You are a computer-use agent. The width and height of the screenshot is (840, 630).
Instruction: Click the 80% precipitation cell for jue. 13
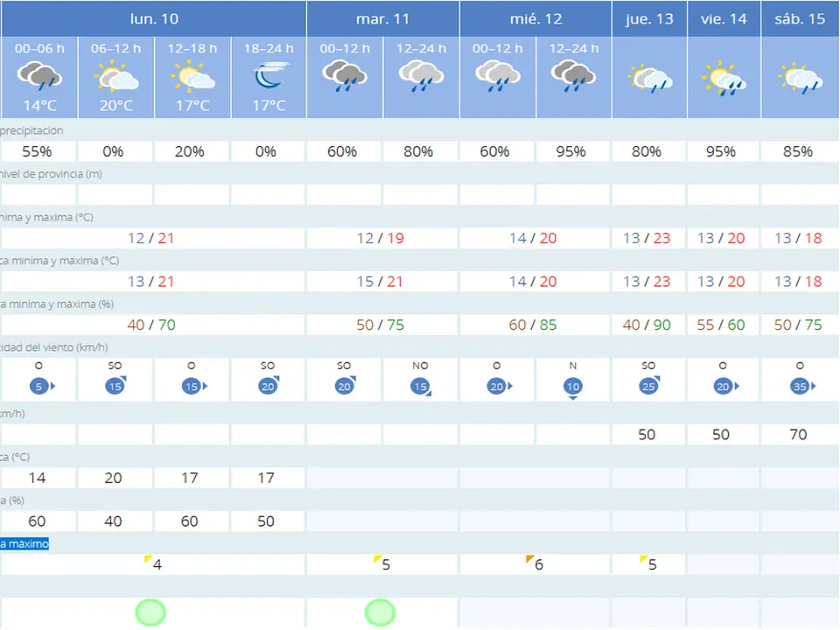648,151
